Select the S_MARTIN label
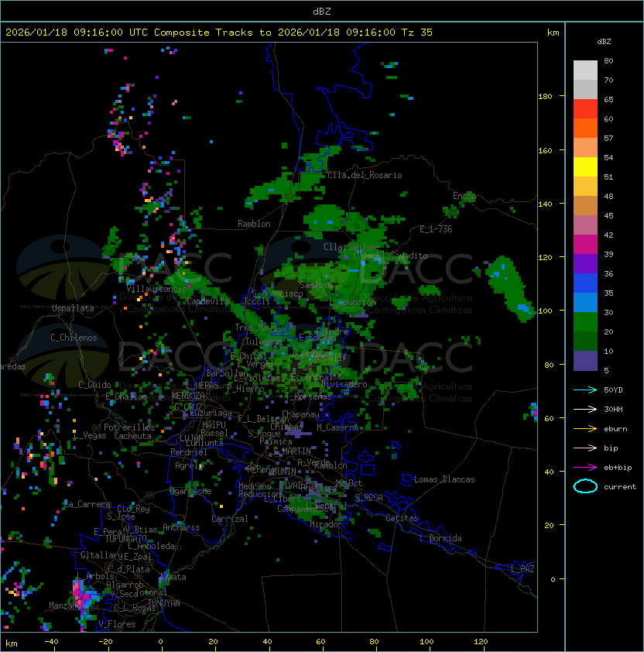This screenshot has height=652, width=644. point(293,451)
